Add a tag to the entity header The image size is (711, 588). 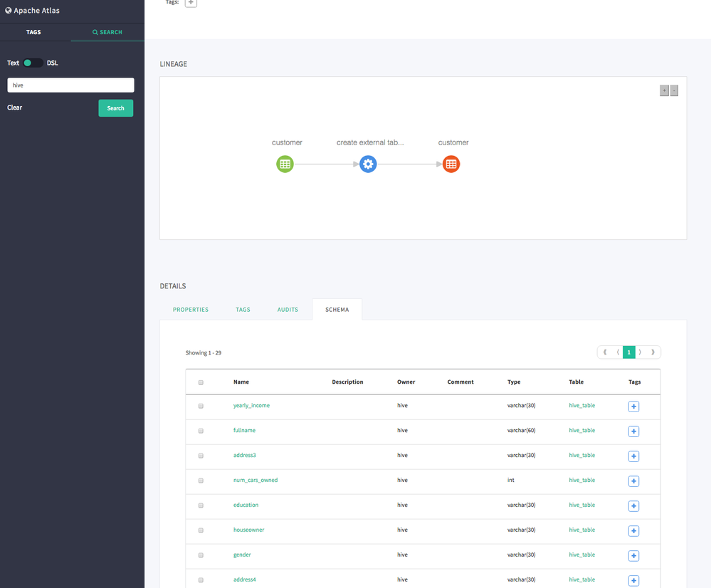point(191,2)
